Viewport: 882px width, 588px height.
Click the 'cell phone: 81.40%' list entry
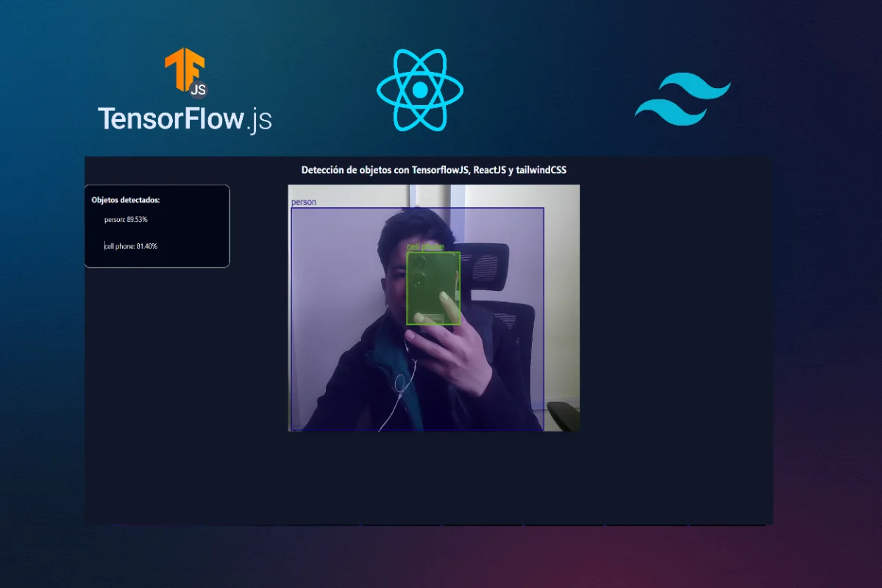(x=130, y=246)
